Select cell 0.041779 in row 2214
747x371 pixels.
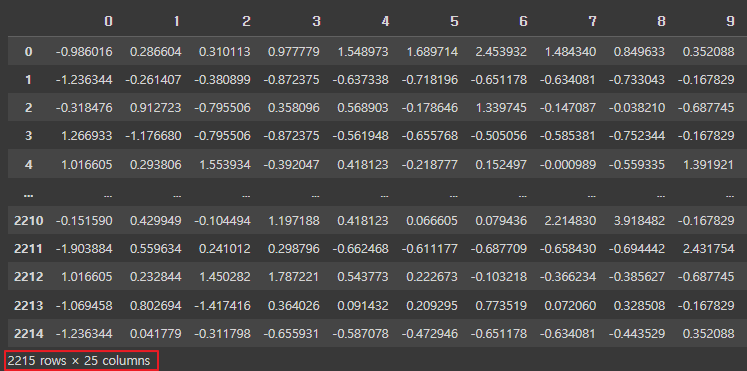click(x=156, y=333)
